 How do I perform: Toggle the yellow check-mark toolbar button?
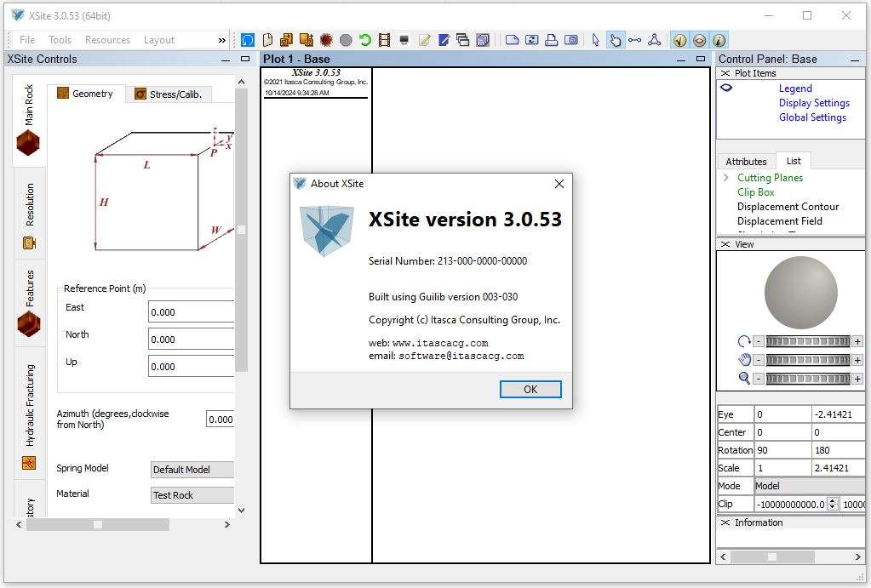679,40
